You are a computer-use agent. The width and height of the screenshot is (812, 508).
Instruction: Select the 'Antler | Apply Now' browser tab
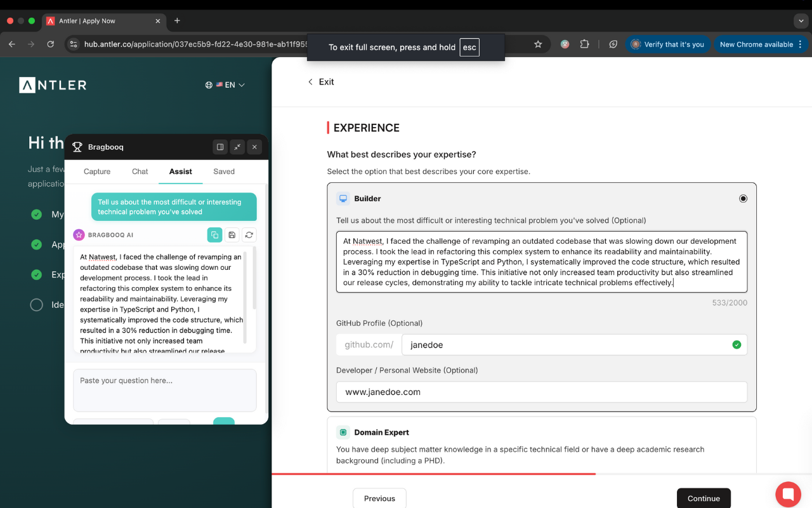point(104,21)
